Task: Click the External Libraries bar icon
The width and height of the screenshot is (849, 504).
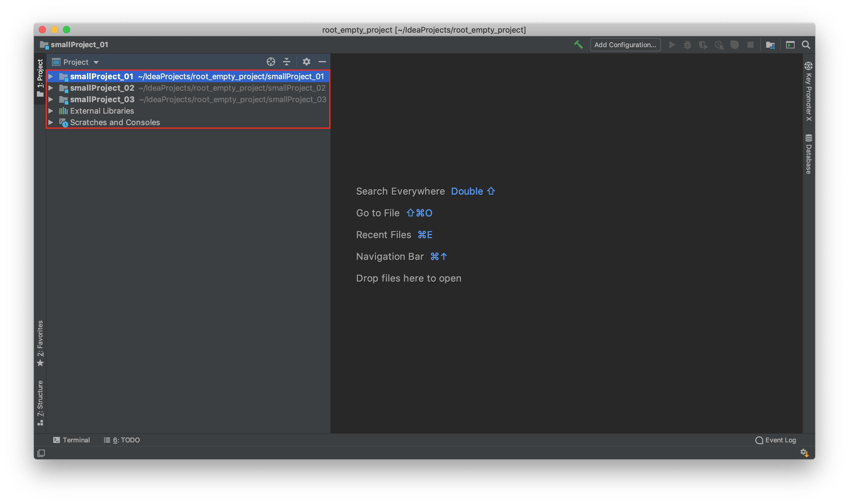Action: (x=63, y=111)
